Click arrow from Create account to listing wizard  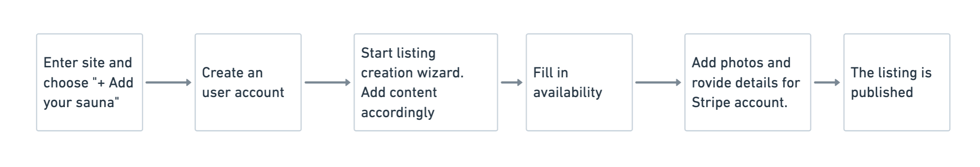coord(328,82)
